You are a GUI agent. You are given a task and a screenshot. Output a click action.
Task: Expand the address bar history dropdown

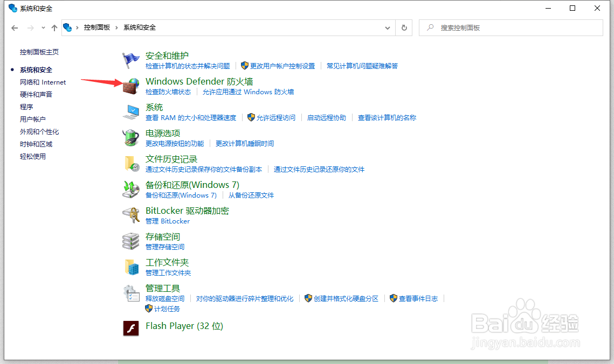(x=387, y=28)
